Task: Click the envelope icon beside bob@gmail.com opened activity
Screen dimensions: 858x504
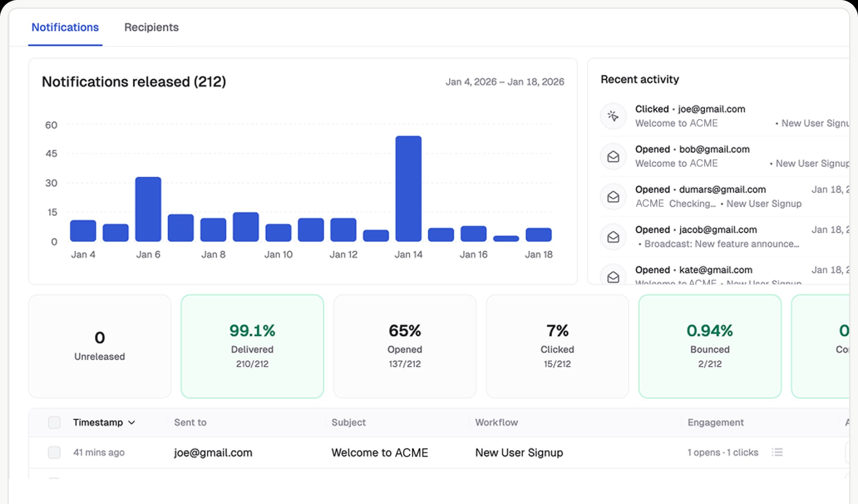Action: [613, 156]
